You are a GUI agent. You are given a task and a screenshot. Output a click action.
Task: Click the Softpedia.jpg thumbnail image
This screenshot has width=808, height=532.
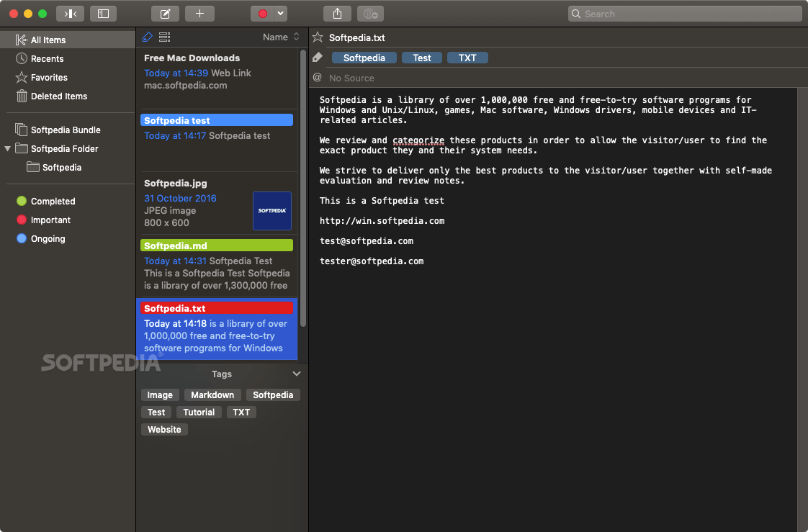click(x=272, y=211)
